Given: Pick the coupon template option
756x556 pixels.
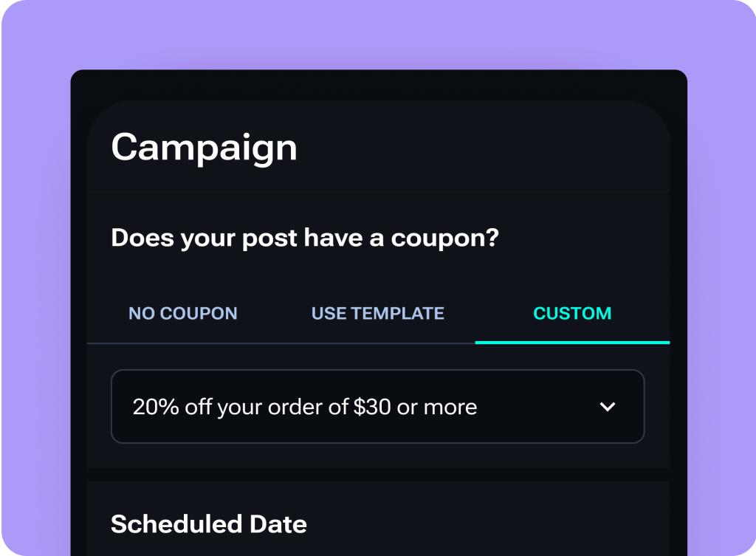Looking at the screenshot, I should click(x=377, y=313).
